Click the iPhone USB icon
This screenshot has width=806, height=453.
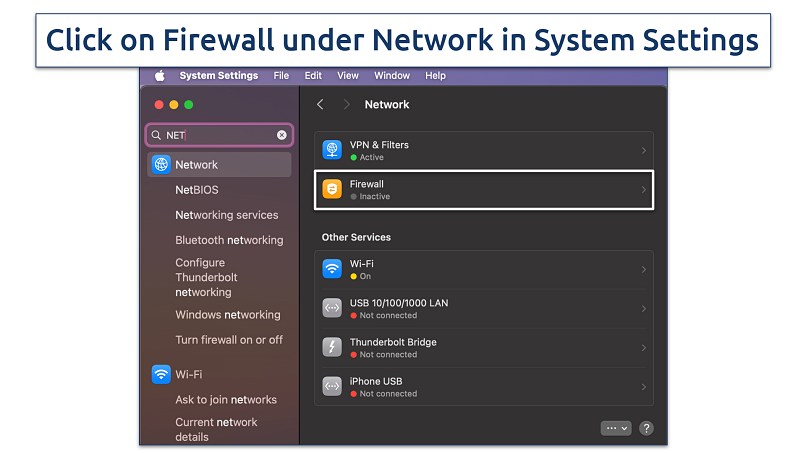point(332,386)
